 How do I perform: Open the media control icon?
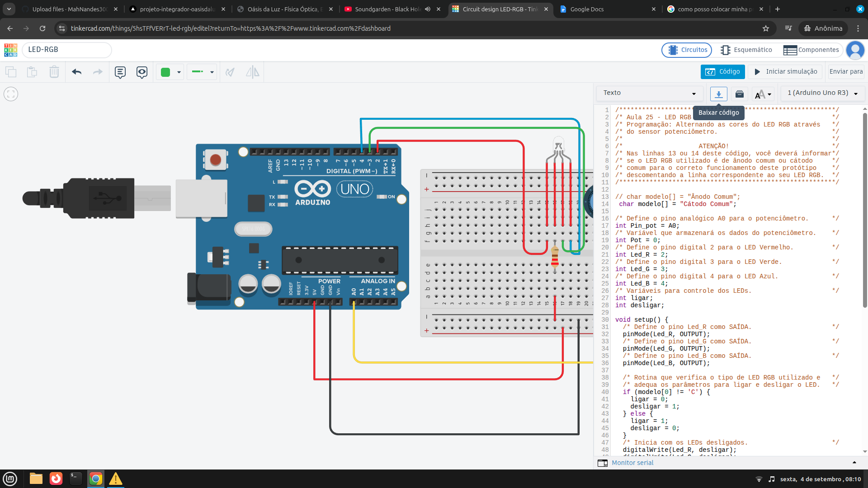pyautogui.click(x=788, y=28)
